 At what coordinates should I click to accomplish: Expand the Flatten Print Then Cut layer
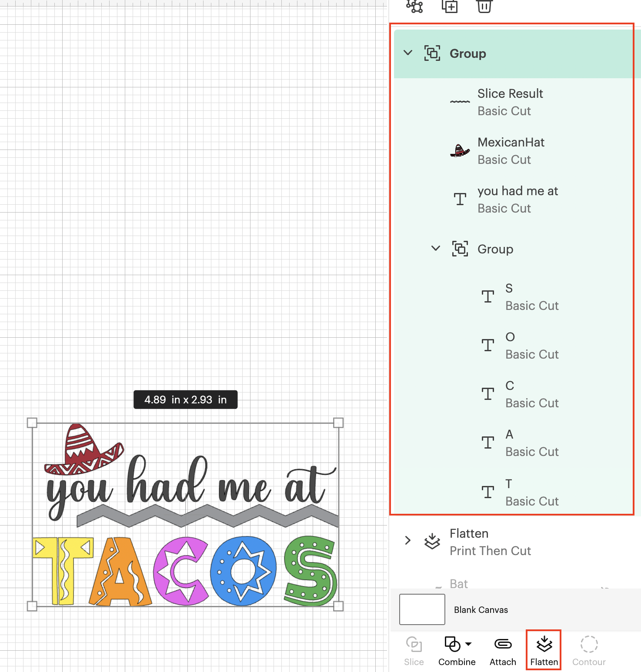pyautogui.click(x=408, y=540)
